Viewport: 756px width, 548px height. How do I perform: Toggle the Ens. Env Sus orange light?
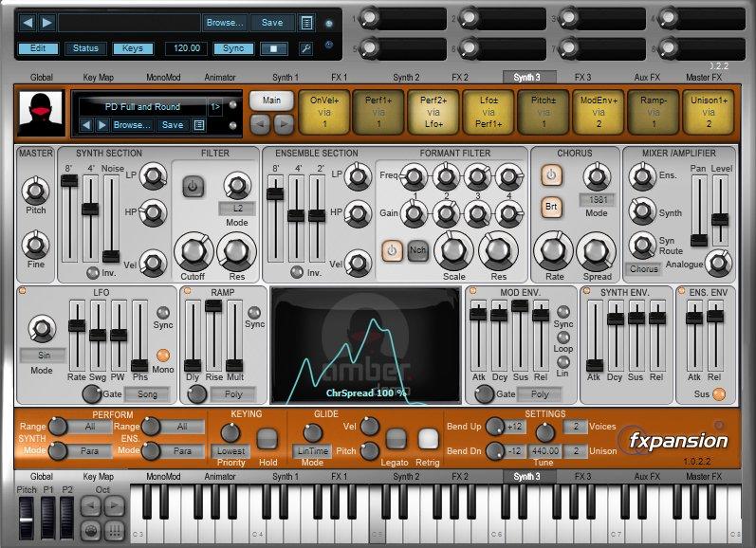click(x=719, y=394)
